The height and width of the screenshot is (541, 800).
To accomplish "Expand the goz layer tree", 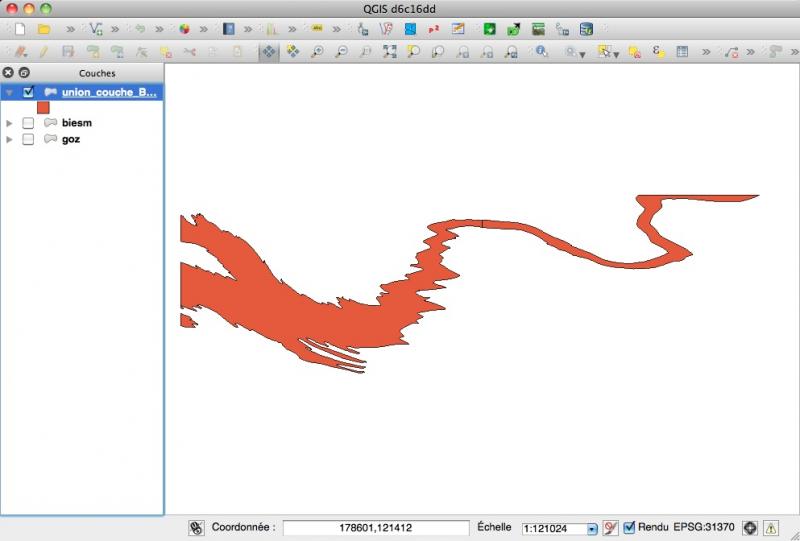I will point(10,140).
